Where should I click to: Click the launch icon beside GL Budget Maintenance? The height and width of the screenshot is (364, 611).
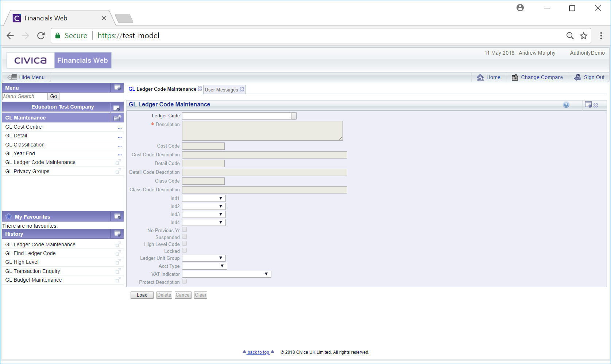(x=118, y=279)
